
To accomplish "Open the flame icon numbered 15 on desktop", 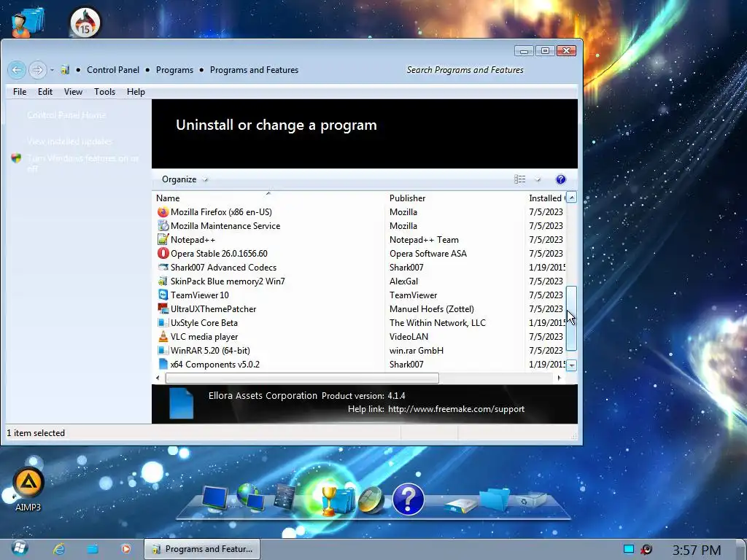I will pyautogui.click(x=85, y=23).
